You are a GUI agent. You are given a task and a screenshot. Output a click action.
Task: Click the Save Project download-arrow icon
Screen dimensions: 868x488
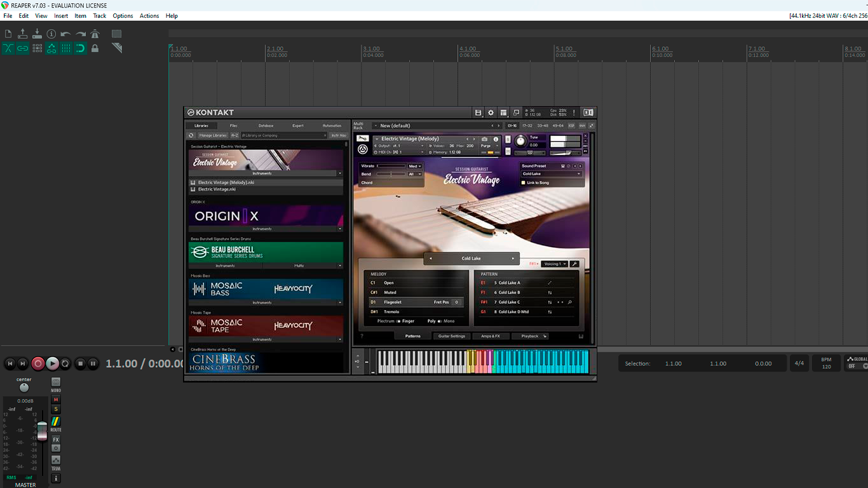[37, 34]
